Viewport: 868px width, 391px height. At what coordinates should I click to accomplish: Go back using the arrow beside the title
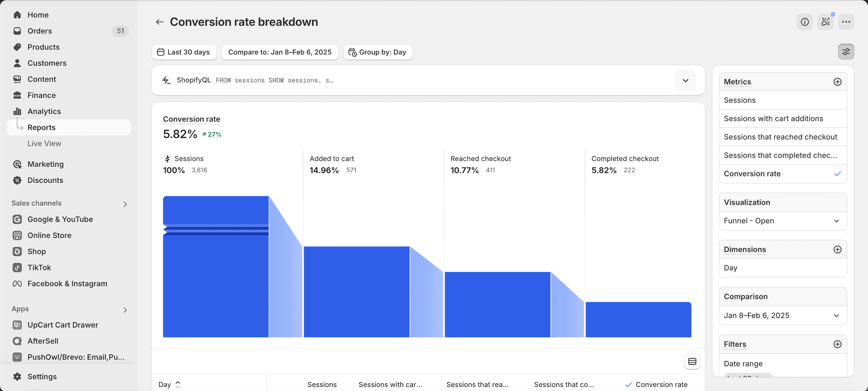160,22
